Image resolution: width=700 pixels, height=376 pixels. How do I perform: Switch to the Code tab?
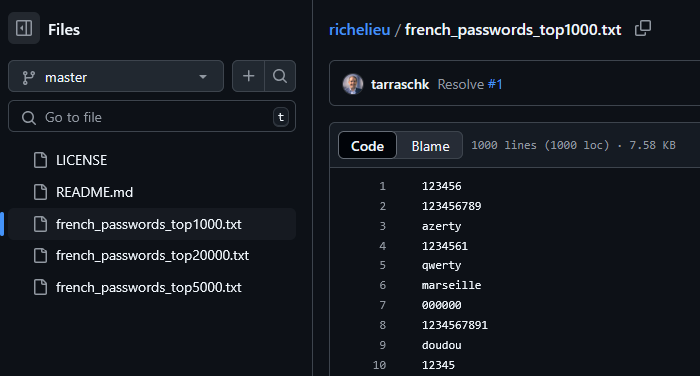pyautogui.click(x=367, y=146)
